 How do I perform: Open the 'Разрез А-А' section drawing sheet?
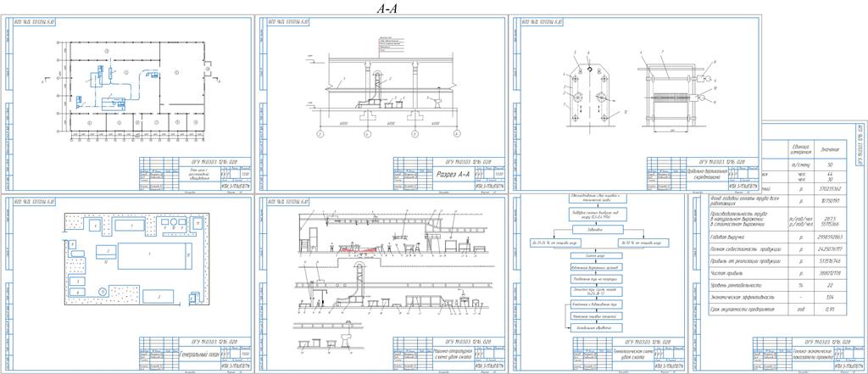point(381,104)
